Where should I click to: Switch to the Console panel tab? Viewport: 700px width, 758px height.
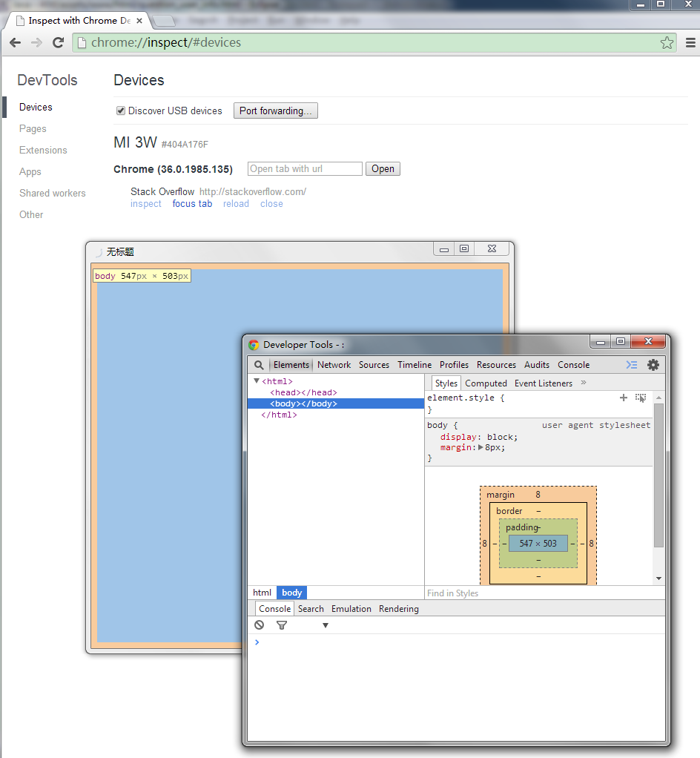(573, 365)
